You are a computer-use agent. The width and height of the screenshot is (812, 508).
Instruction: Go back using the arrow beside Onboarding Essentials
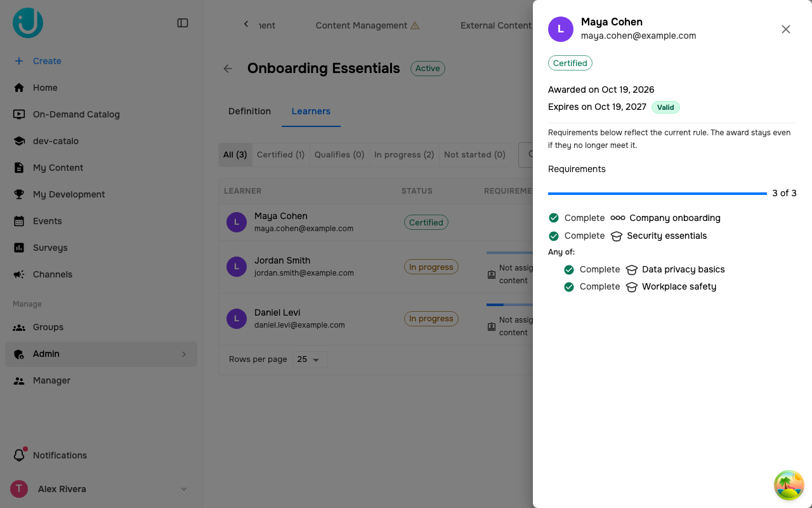click(228, 69)
